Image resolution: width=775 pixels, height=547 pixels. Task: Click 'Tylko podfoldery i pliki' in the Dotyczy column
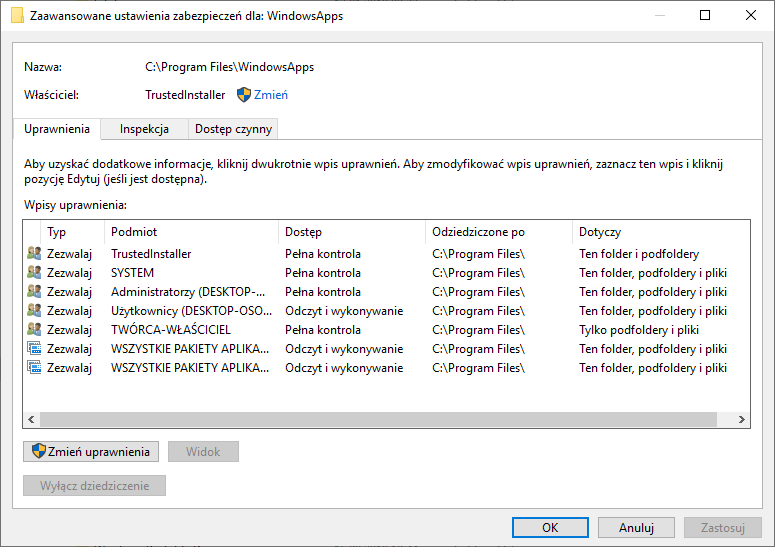pyautogui.click(x=639, y=330)
